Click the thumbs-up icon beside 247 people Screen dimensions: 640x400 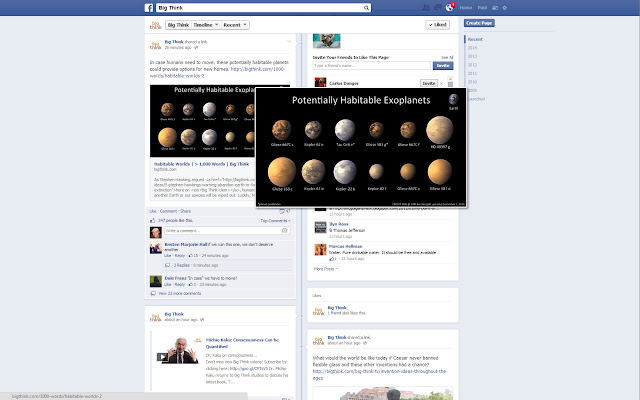153,220
